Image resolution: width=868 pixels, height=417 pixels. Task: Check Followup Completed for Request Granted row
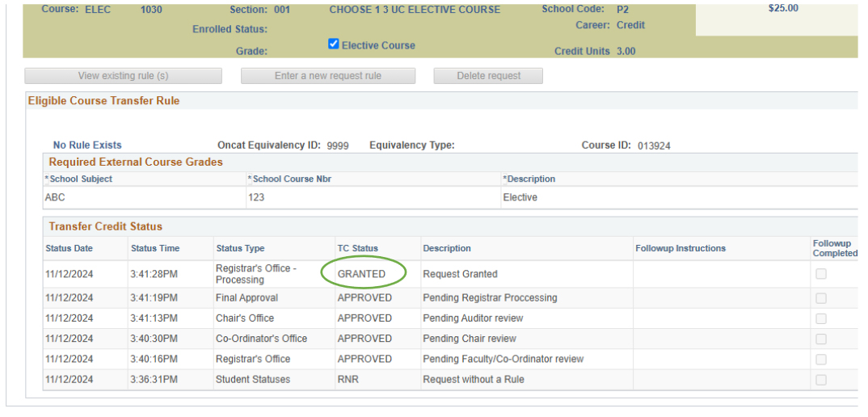coord(821,274)
